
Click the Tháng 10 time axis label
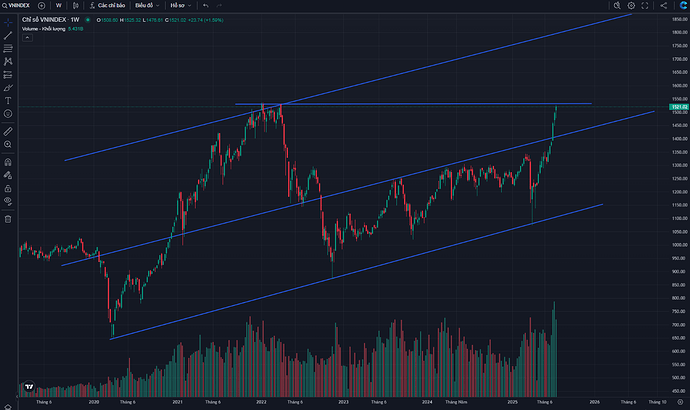657,402
